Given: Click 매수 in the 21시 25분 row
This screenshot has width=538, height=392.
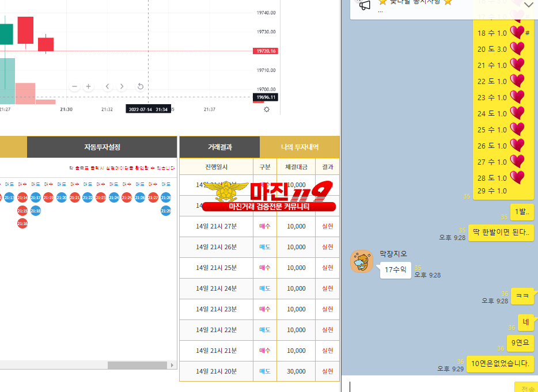Looking at the screenshot, I should point(265,268).
